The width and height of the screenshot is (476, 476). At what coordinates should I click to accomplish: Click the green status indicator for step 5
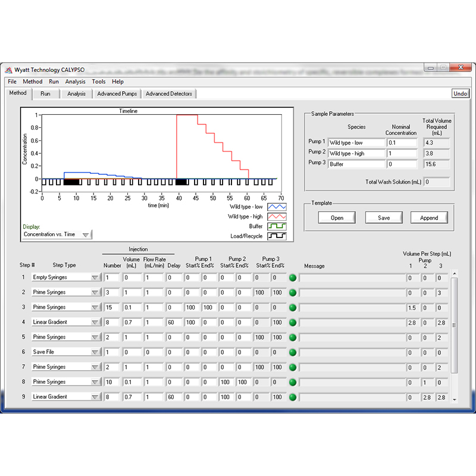[x=293, y=337]
